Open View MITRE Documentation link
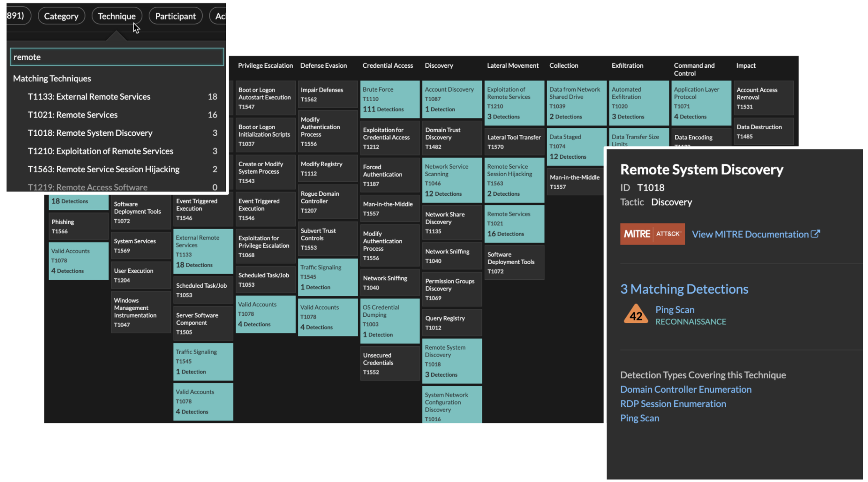Image resolution: width=868 pixels, height=482 pixels. click(x=756, y=234)
